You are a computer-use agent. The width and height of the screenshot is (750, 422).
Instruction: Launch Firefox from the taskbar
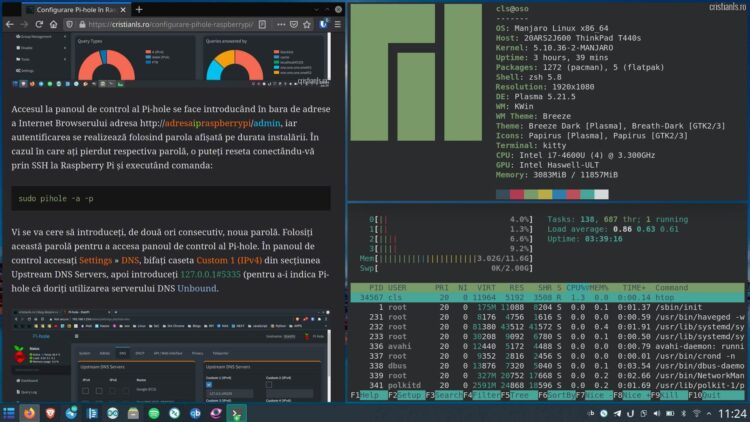coord(29,413)
